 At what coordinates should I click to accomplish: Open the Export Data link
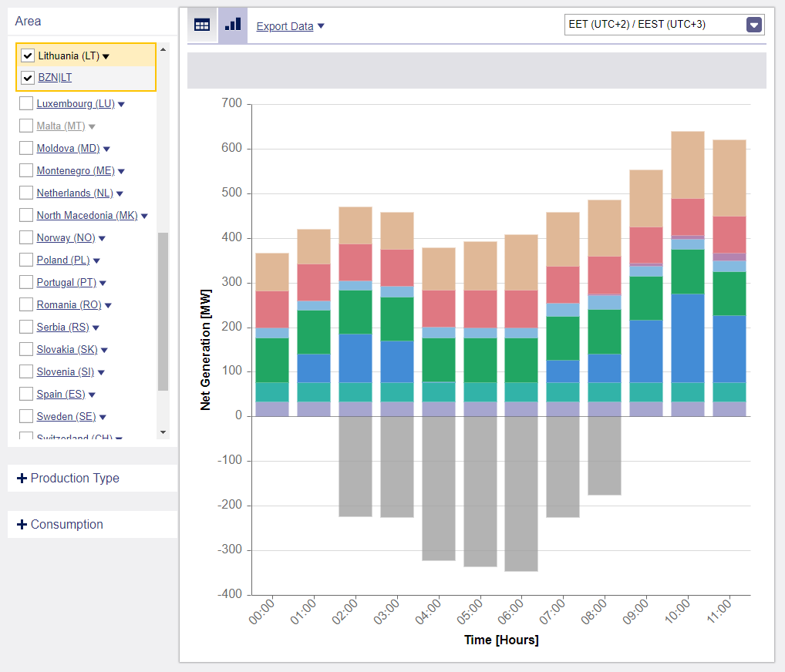pyautogui.click(x=285, y=26)
